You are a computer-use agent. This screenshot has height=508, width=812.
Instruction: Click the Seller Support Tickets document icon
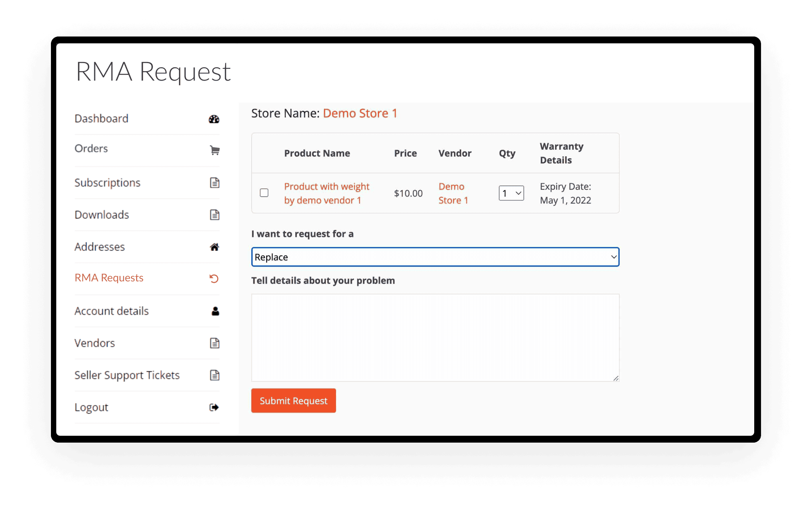215,375
